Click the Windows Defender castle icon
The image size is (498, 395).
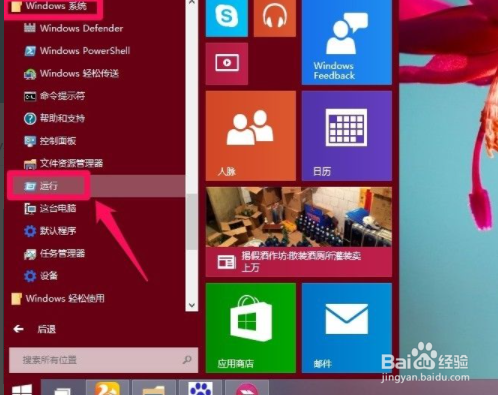click(30, 28)
